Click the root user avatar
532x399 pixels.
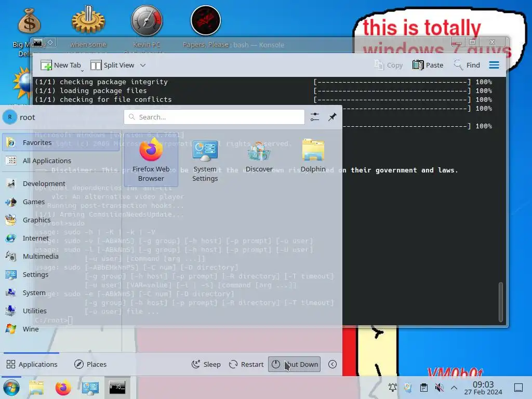10,117
